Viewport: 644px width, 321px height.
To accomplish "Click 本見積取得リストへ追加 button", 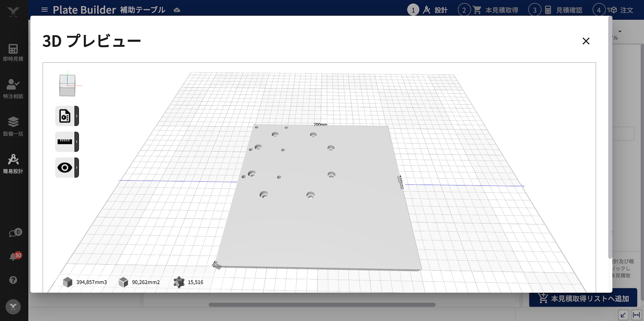I will point(583,298).
